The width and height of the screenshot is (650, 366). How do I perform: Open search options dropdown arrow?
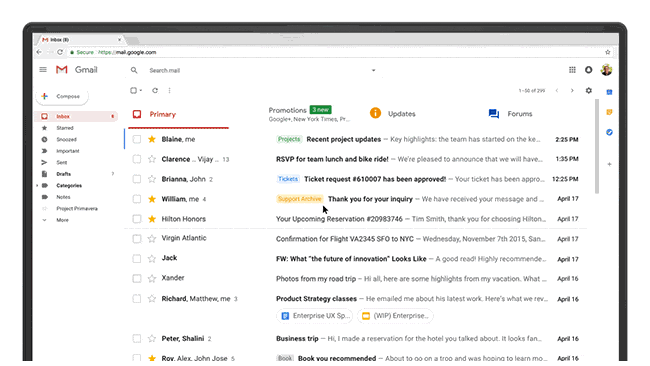point(374,70)
